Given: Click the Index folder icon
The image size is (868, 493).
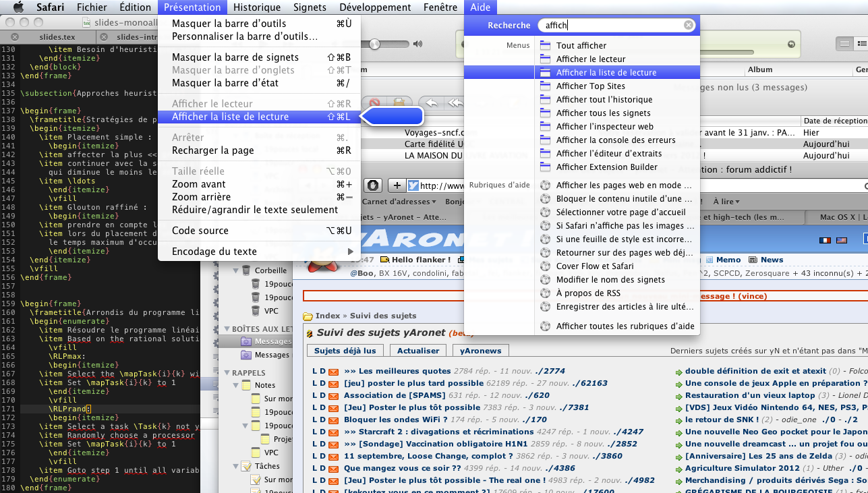Looking at the screenshot, I should coord(308,316).
